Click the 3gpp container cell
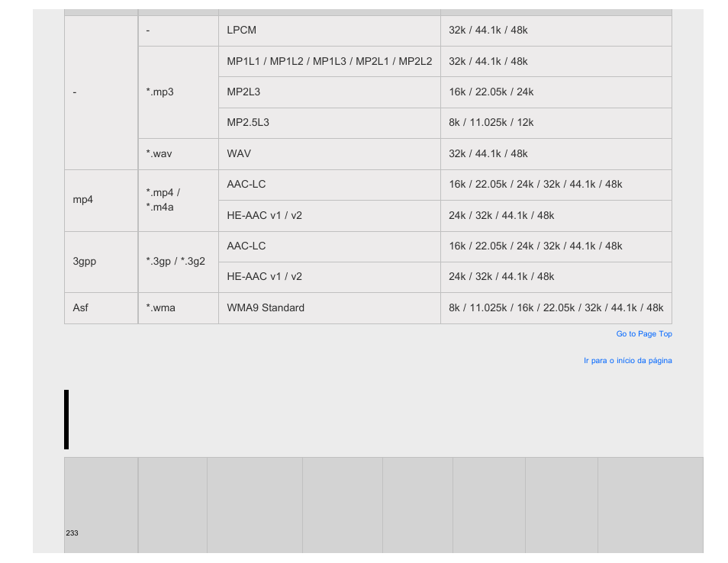The height and width of the screenshot is (563, 728). tap(101, 262)
